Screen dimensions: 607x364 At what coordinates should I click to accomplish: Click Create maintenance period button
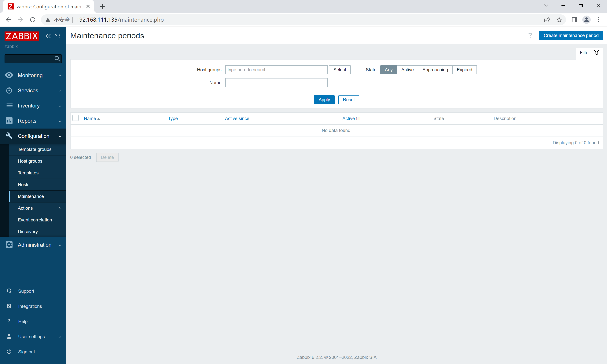point(571,35)
